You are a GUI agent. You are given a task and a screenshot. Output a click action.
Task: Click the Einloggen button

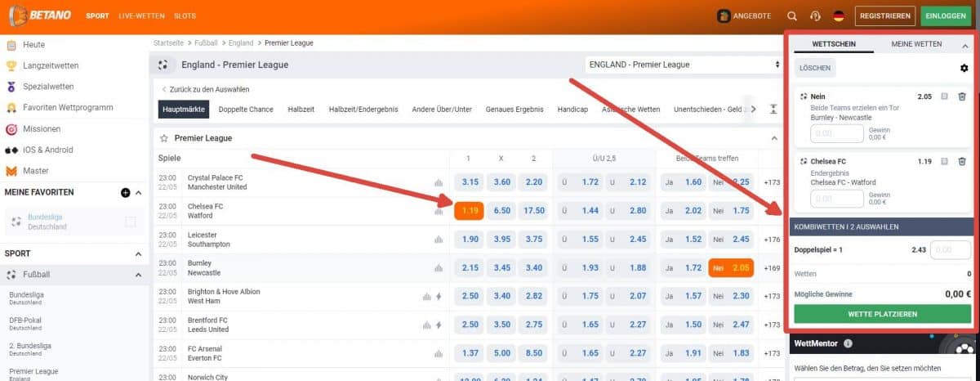[947, 16]
